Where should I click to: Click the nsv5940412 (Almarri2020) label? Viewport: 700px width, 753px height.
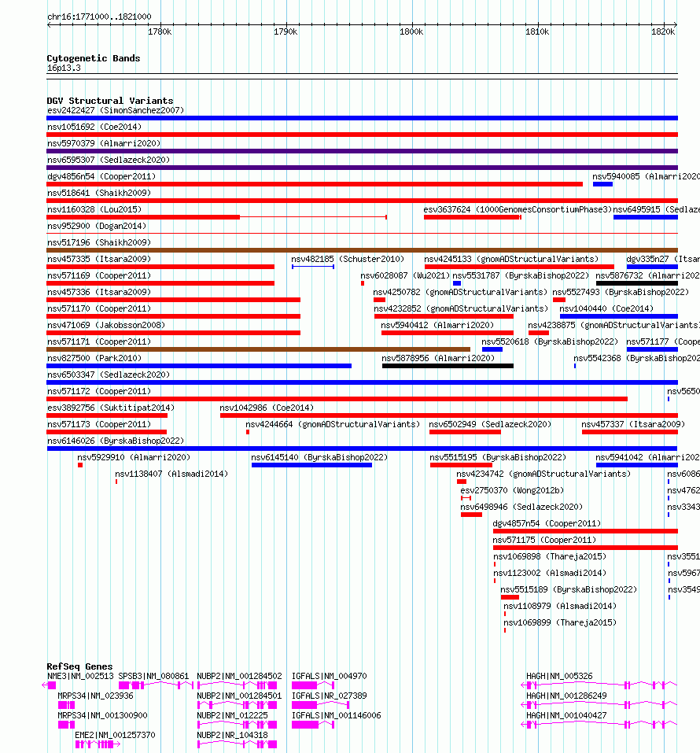[437, 326]
